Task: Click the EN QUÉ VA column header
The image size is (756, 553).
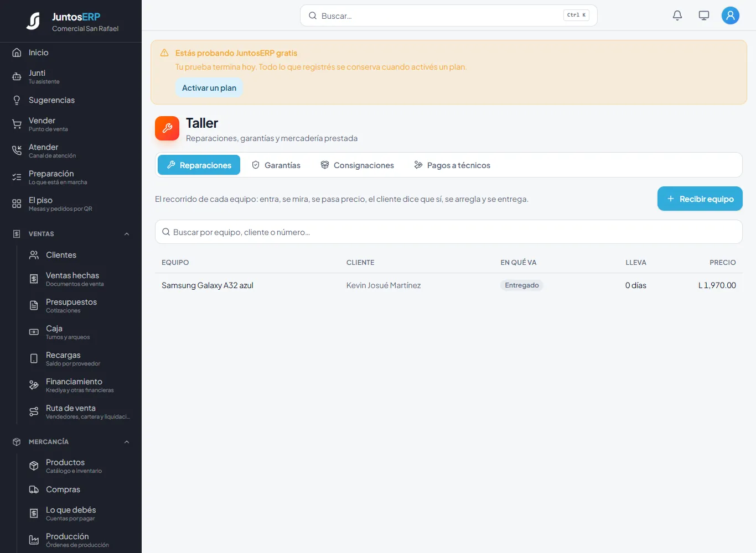Action: click(519, 263)
